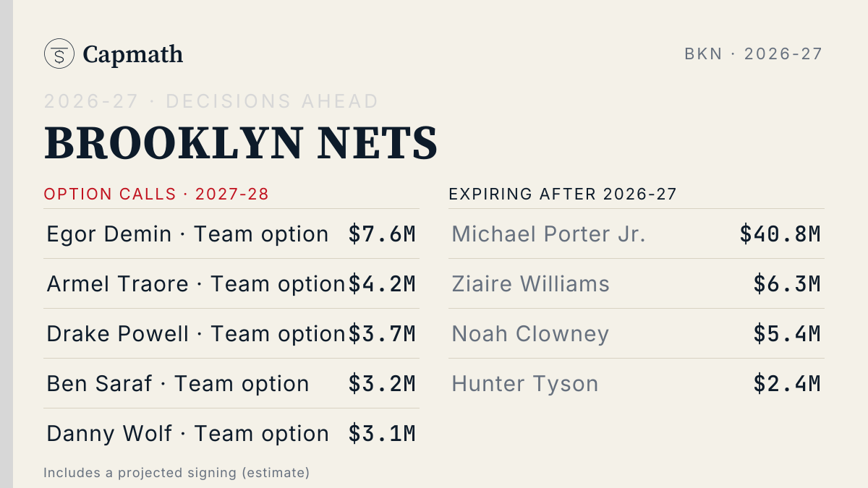
Task: Select Drake Powell team option row
Action: 231,333
